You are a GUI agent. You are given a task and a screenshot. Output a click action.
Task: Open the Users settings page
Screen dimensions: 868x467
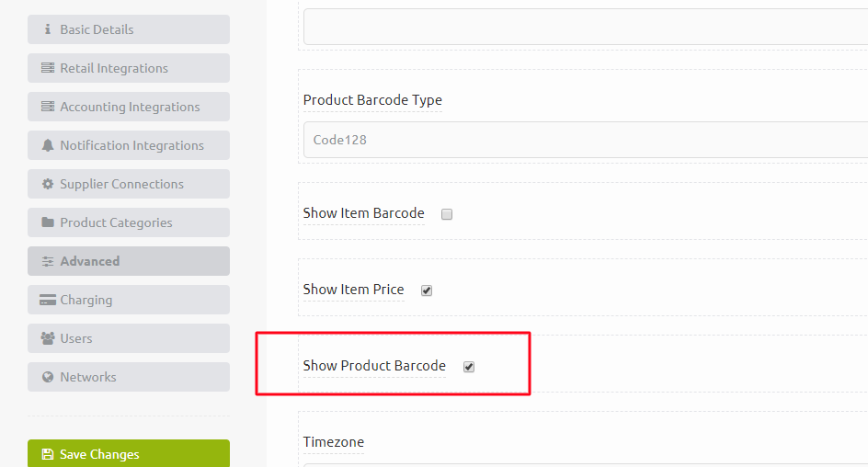(x=129, y=338)
